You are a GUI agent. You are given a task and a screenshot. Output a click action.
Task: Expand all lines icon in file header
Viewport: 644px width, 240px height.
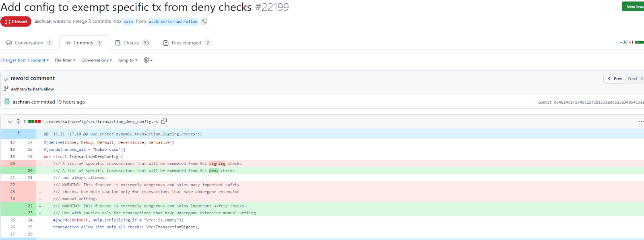[18, 121]
